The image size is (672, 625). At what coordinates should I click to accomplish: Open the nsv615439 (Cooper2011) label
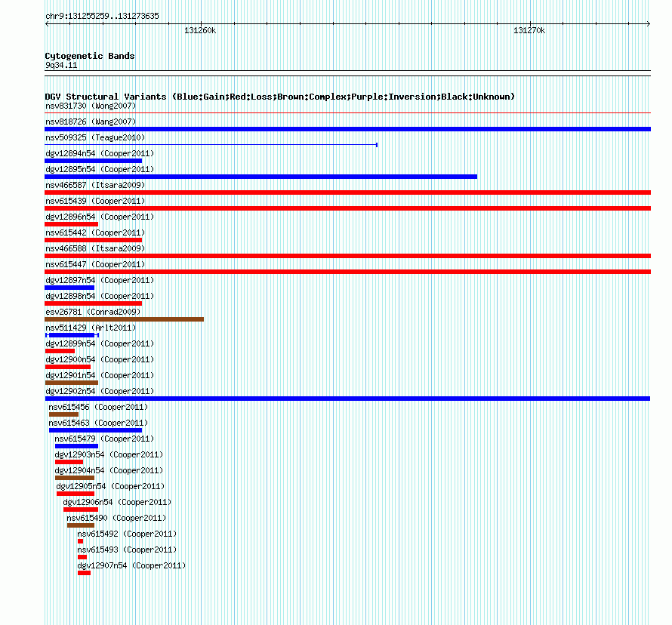pos(95,201)
